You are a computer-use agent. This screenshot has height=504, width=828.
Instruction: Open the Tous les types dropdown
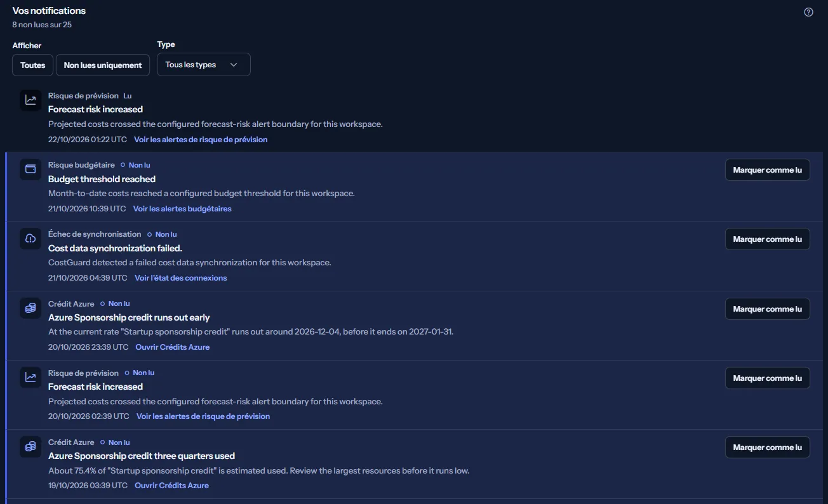point(204,65)
